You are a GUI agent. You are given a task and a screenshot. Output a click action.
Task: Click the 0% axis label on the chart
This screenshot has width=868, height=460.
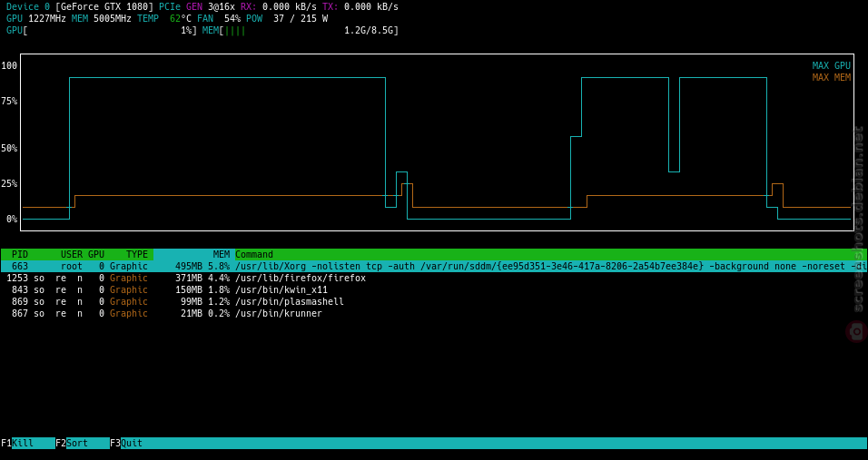(12, 219)
